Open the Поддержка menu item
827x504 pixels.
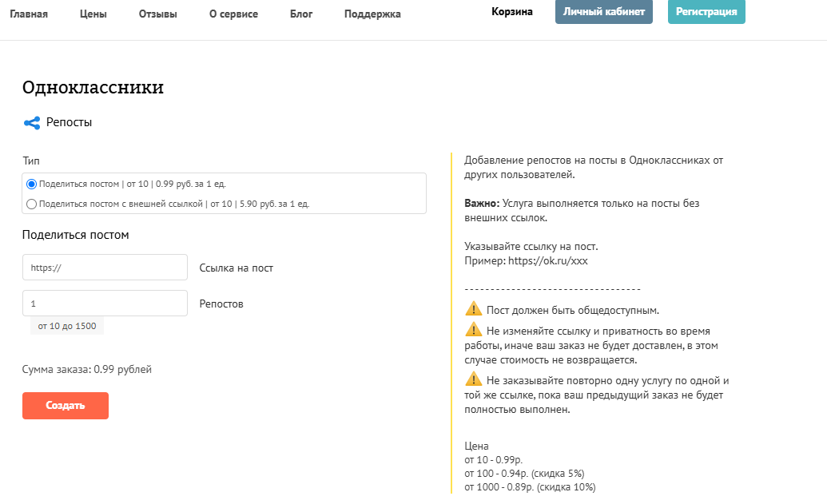pos(372,14)
